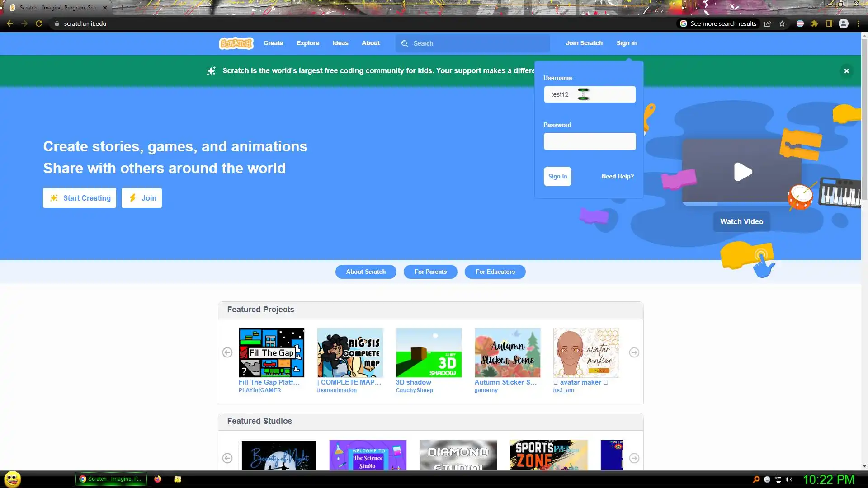Click the Scratch logo
Image resolution: width=868 pixels, height=488 pixels.
click(x=236, y=43)
